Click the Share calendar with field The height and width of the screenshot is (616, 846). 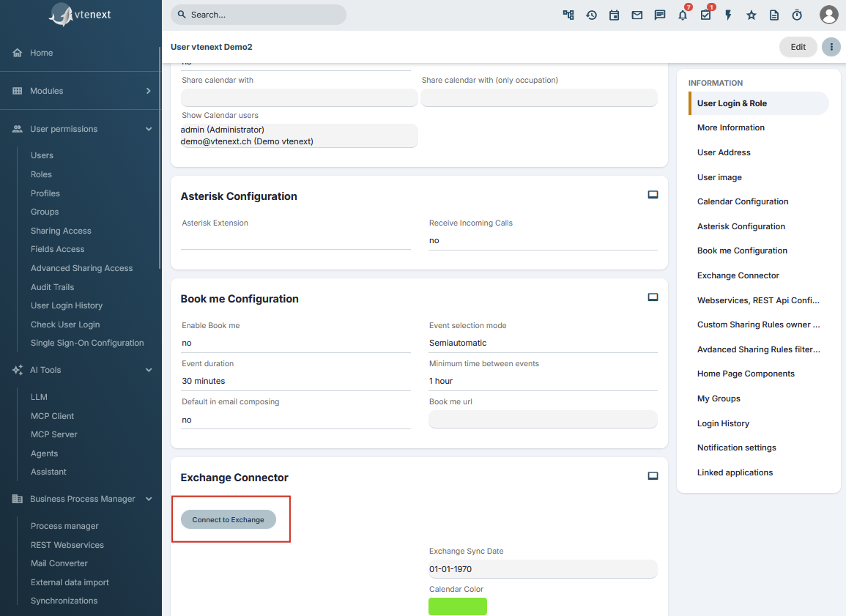pyautogui.click(x=300, y=97)
